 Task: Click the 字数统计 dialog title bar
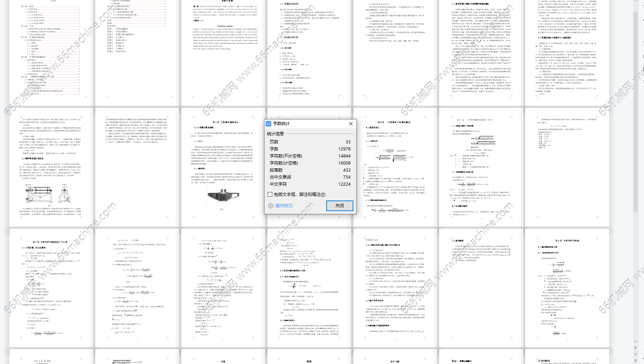[x=307, y=124]
